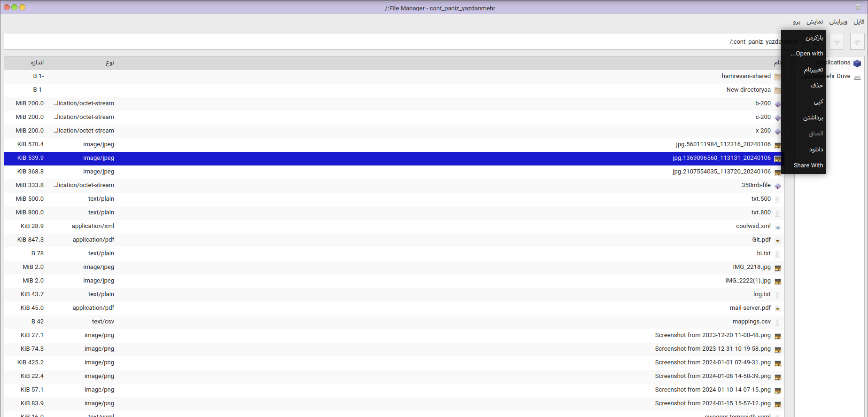Click the file icon beside c-200
The image size is (868, 417).
[x=778, y=118]
